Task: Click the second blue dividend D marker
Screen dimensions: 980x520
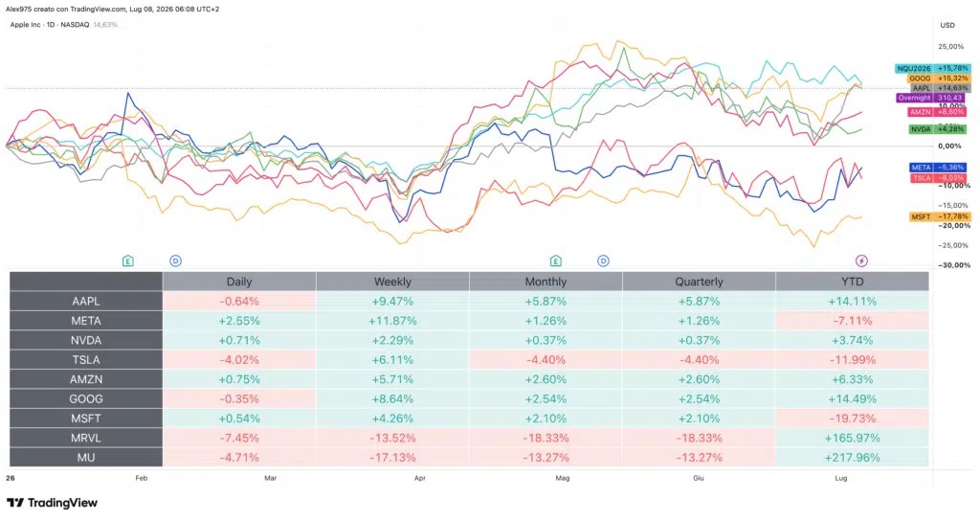Action: point(603,260)
